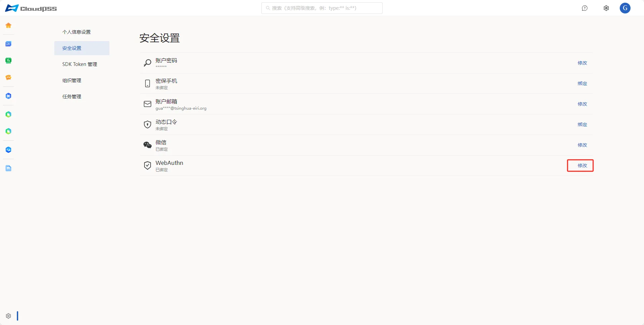Click the shield icon beside 动态口令
Screen dimensions: 644x325
148,124
